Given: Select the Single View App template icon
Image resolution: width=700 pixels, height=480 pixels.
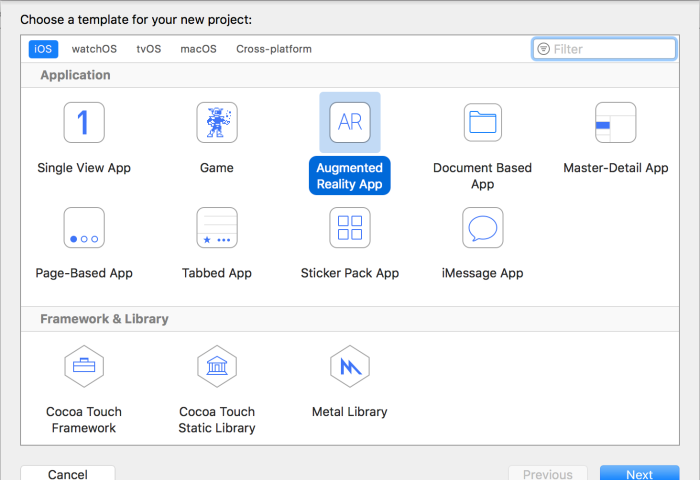Looking at the screenshot, I should [x=84, y=122].
